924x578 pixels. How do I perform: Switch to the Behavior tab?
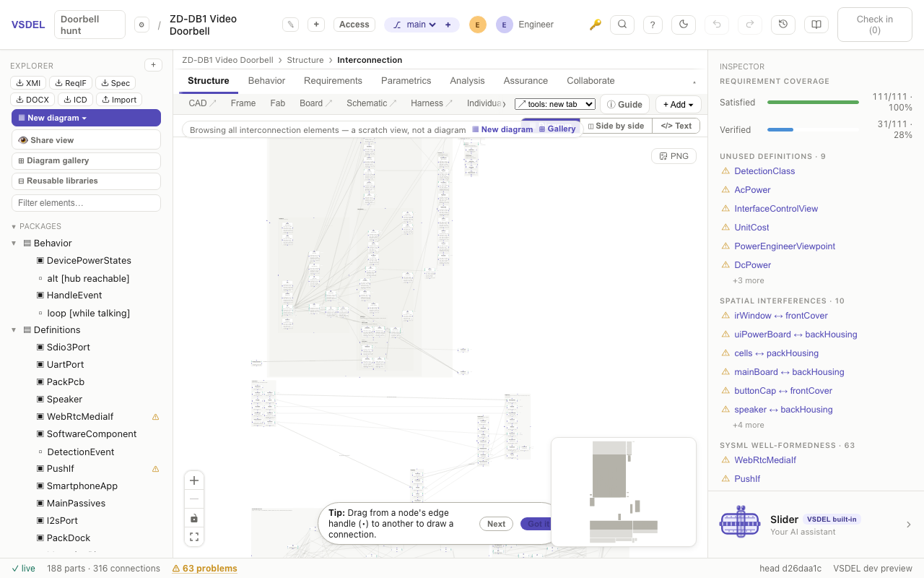click(266, 81)
